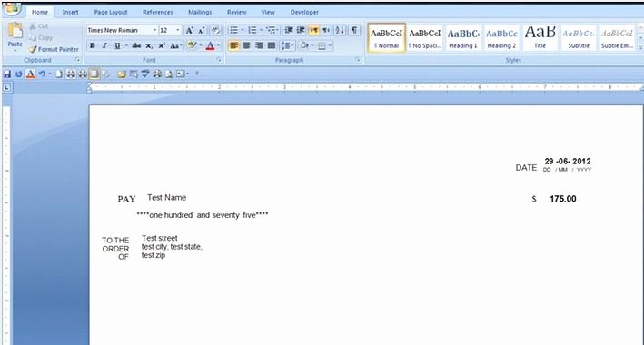Apply the Subtitle style
The width and height of the screenshot is (644, 345).
[x=579, y=38]
